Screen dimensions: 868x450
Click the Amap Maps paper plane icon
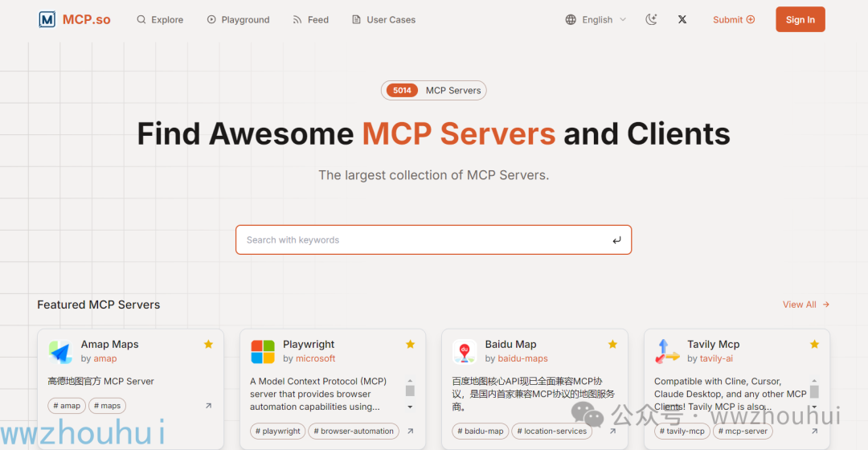[60, 351]
